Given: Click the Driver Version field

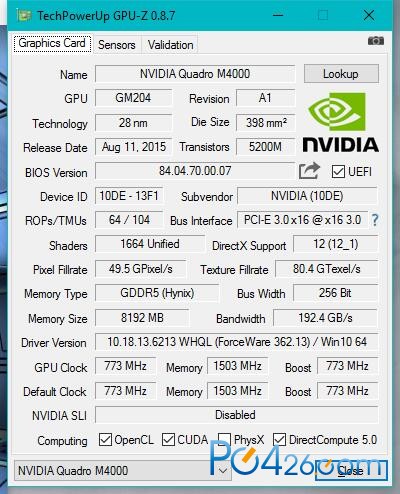Looking at the screenshot, I should [x=237, y=342].
